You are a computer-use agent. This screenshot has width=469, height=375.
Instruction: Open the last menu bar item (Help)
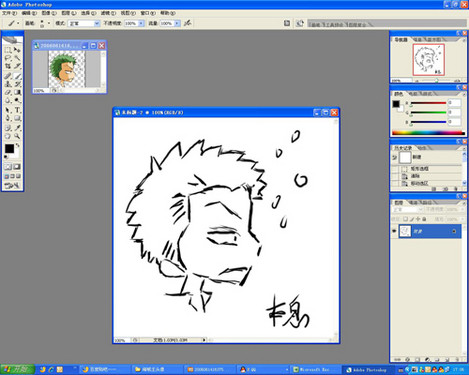[168, 13]
